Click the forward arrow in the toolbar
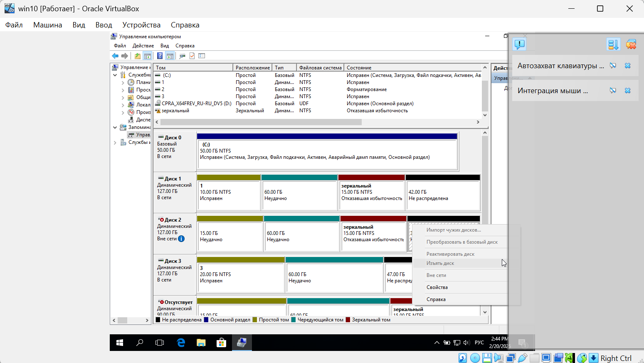 point(125,56)
